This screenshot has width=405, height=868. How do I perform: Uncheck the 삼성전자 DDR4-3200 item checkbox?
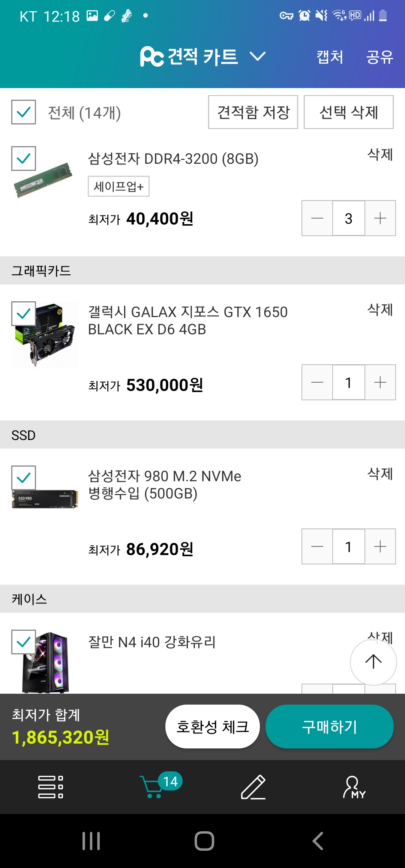24,159
